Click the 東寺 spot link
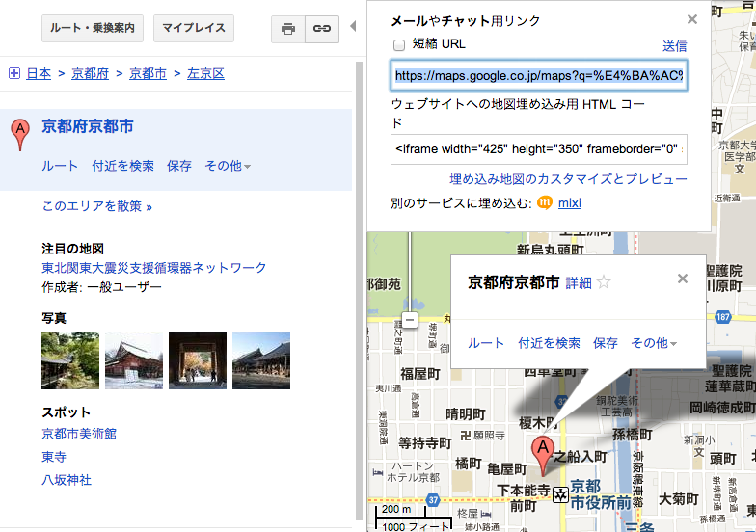The image size is (756, 532). 54,457
